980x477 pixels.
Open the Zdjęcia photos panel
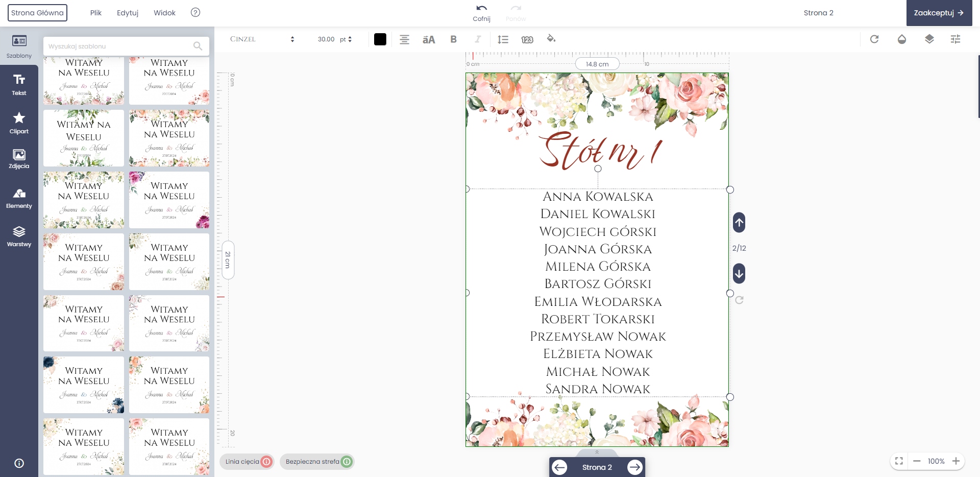[x=19, y=159]
